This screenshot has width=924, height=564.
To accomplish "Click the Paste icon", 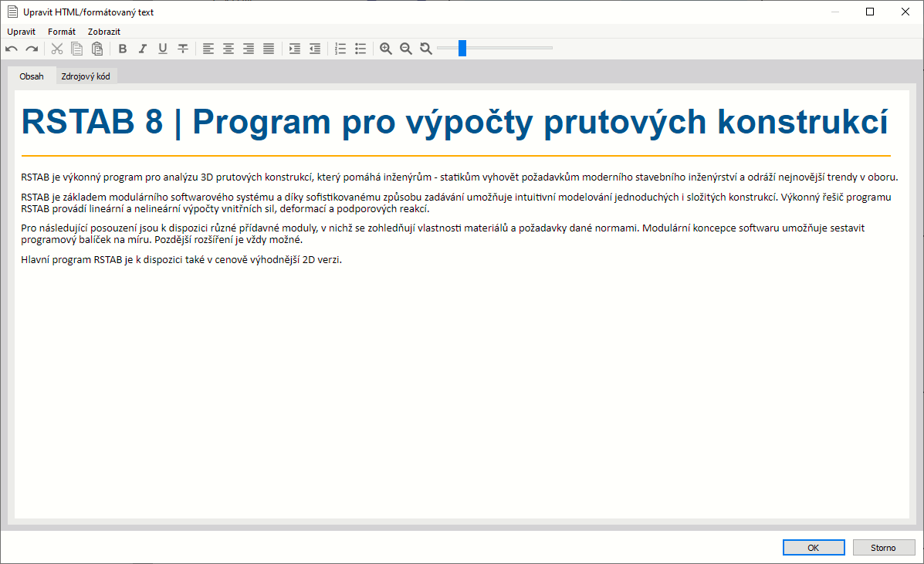I will pyautogui.click(x=97, y=48).
